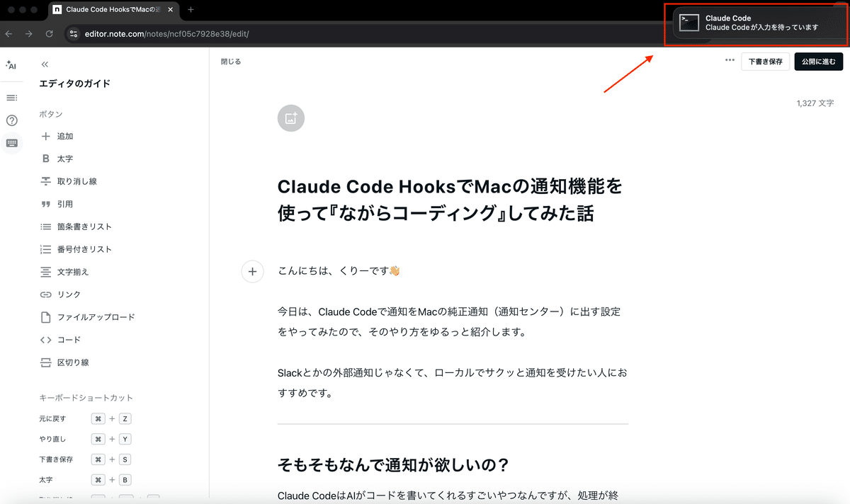Click 閉じる to close the editor
This screenshot has width=850, height=504.
click(231, 62)
